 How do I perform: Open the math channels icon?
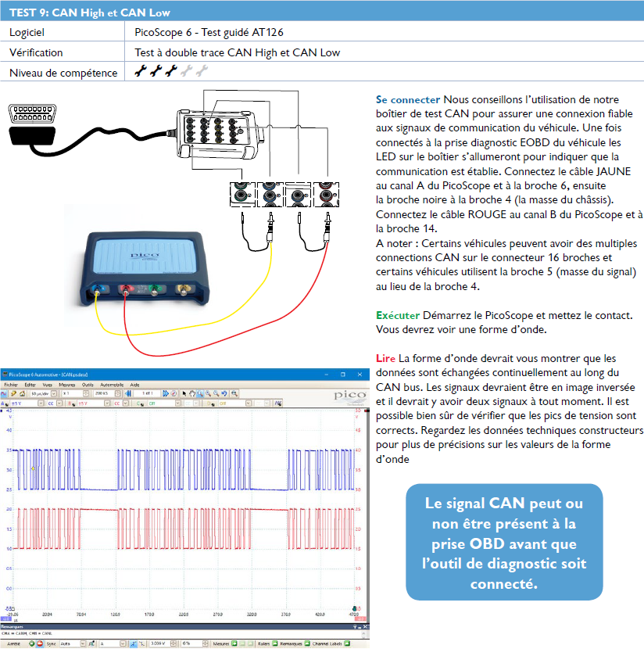[278, 403]
